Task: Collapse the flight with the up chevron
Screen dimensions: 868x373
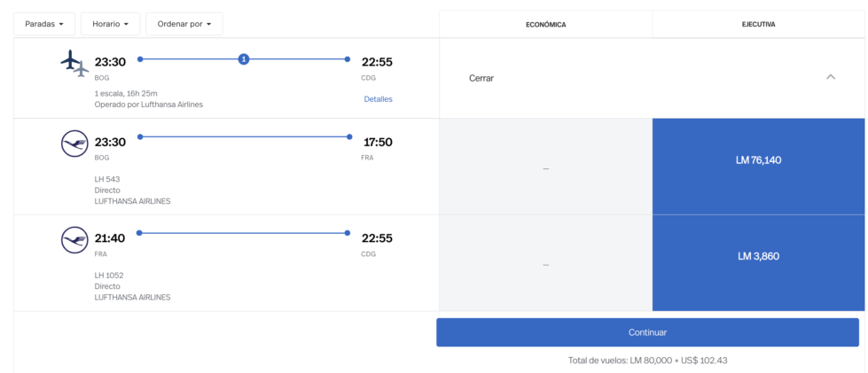Action: click(x=831, y=77)
